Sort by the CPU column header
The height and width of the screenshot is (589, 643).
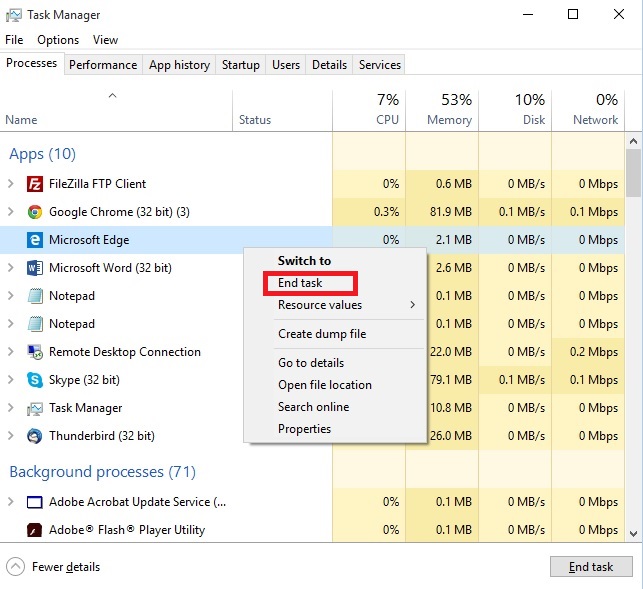point(369,111)
